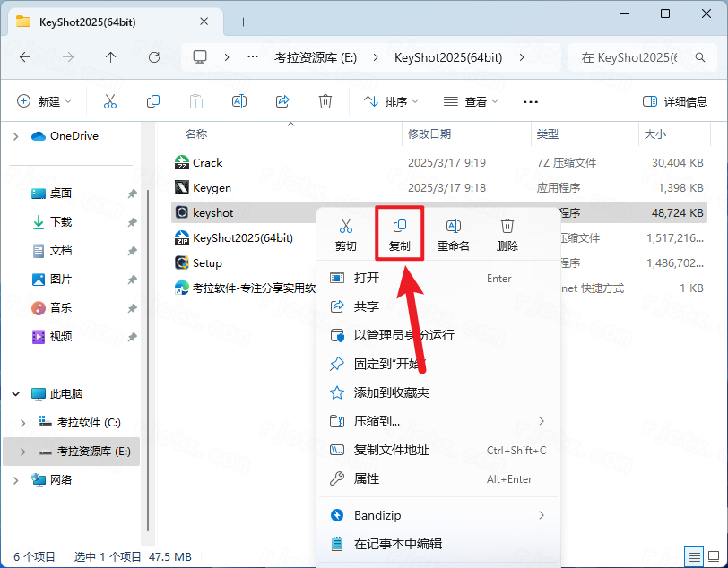Select the Cut icon in the toolbar
Screen dimensions: 728x568
pyautogui.click(x=110, y=101)
